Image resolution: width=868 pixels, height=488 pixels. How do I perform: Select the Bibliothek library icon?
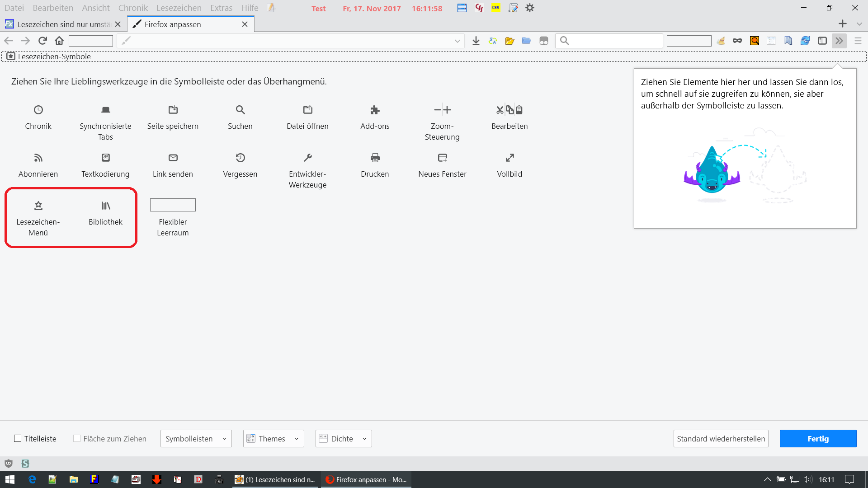[105, 206]
